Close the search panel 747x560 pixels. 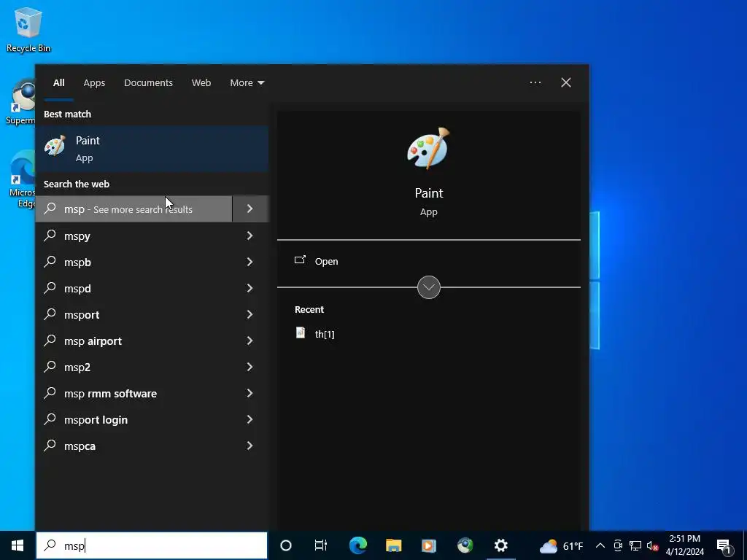(x=565, y=82)
